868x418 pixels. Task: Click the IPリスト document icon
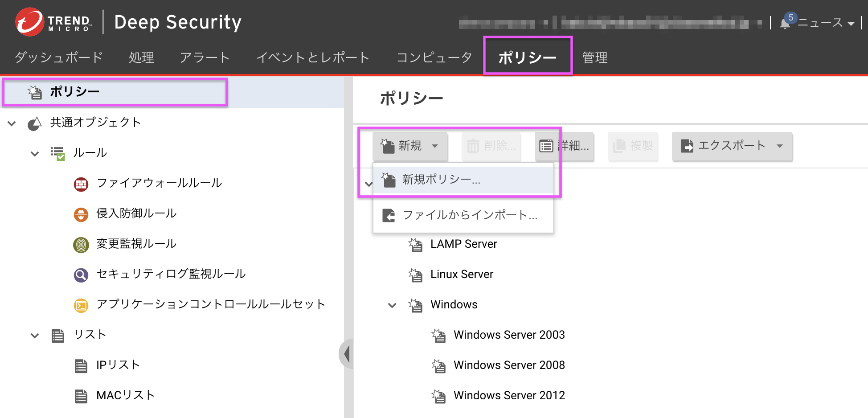pos(81,365)
